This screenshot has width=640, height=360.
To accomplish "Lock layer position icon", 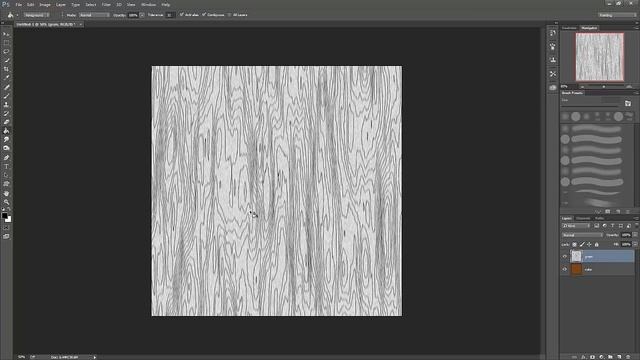I will click(x=589, y=244).
